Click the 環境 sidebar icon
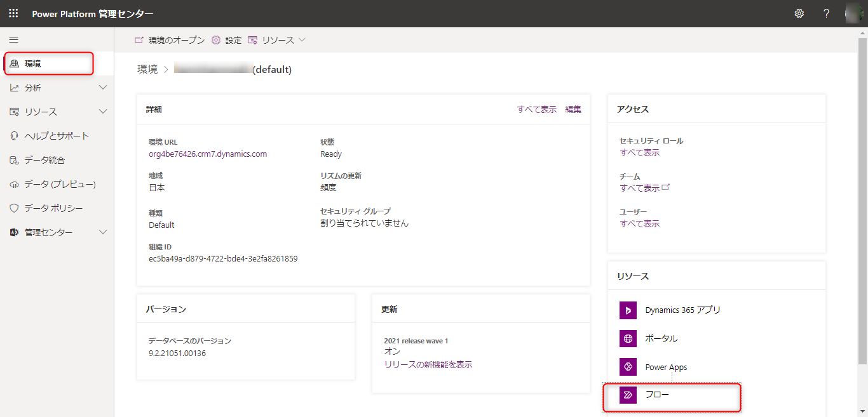This screenshot has height=417, width=868. pyautogui.click(x=14, y=63)
